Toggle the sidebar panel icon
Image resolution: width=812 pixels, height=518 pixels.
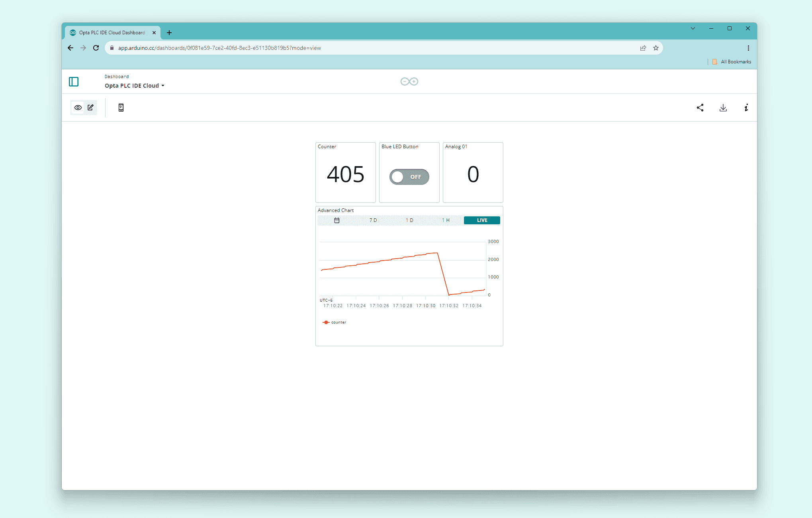click(x=74, y=82)
